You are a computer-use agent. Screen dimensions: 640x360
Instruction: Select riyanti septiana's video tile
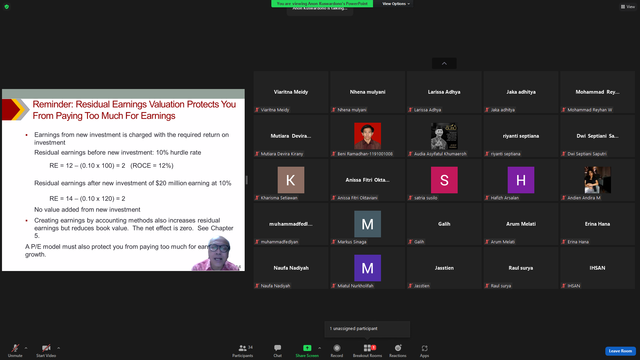click(x=521, y=136)
